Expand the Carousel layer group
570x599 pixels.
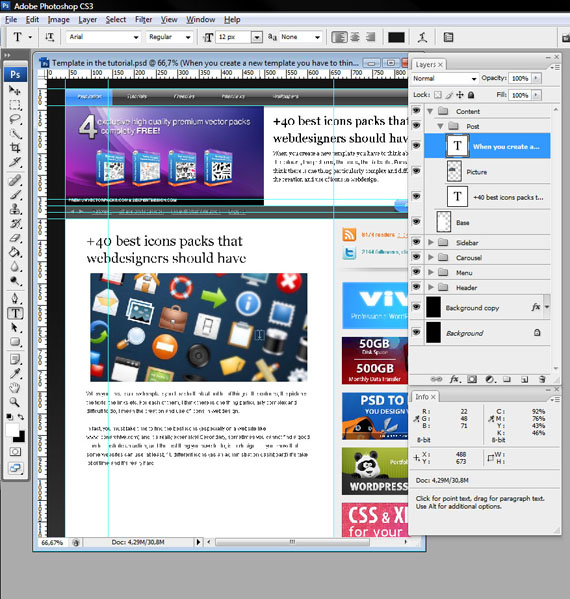431,257
